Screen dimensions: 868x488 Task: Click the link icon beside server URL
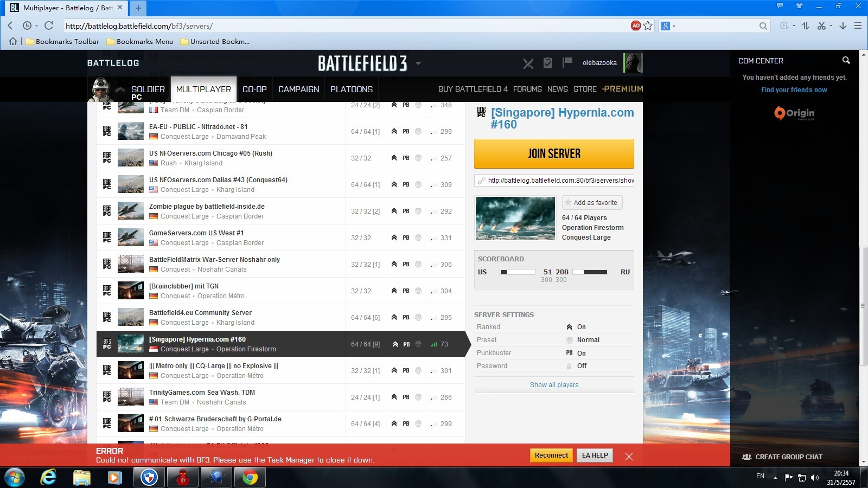481,181
